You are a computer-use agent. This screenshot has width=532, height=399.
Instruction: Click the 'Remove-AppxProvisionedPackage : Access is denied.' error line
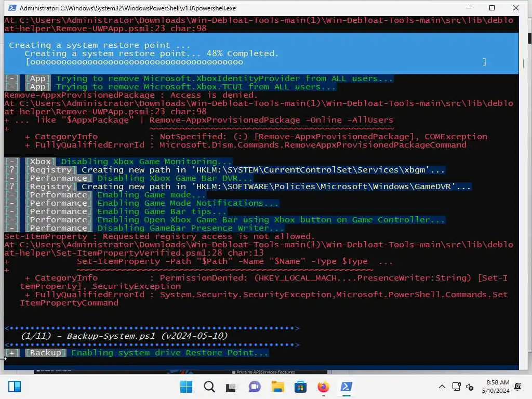131,95
